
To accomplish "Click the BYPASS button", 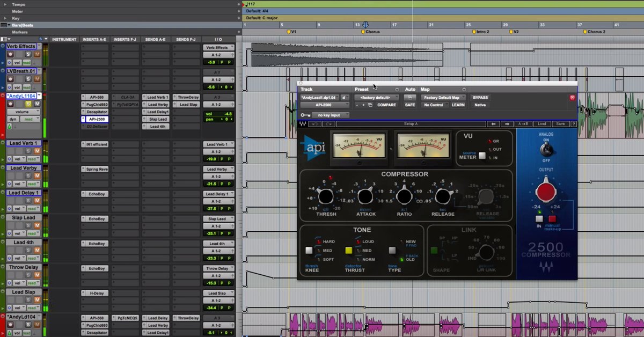I will pos(480,98).
